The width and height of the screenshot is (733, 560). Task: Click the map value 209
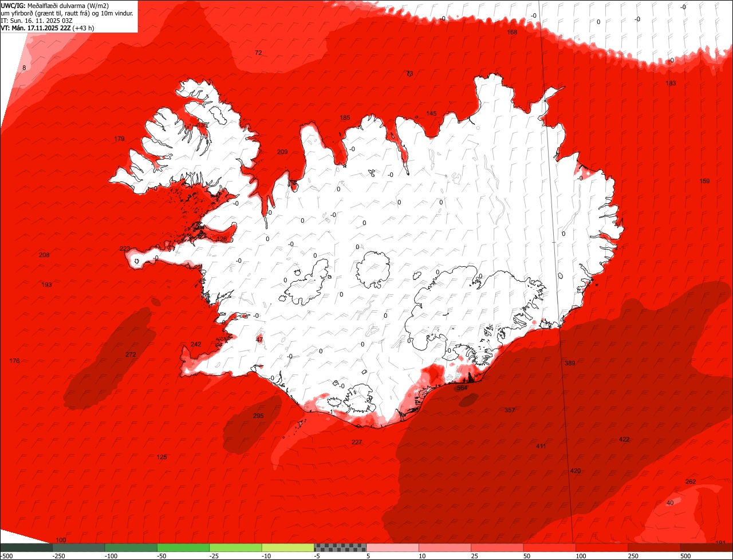282,152
